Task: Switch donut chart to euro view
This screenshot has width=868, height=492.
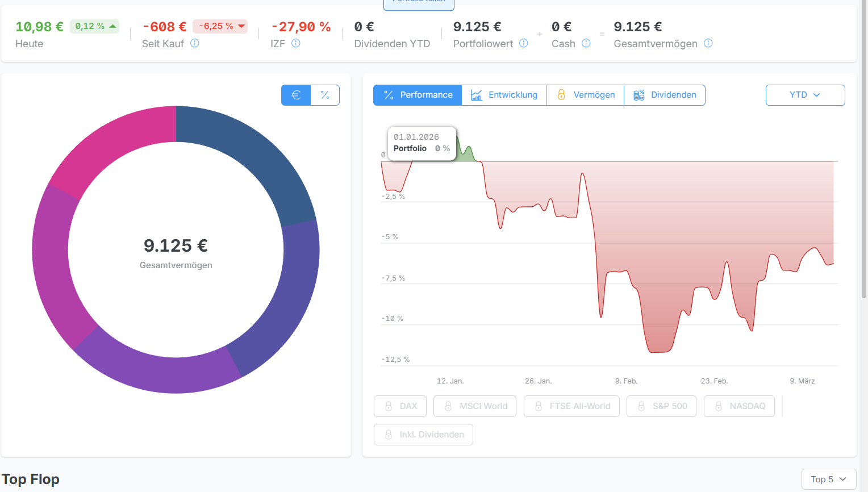Action: pos(296,95)
